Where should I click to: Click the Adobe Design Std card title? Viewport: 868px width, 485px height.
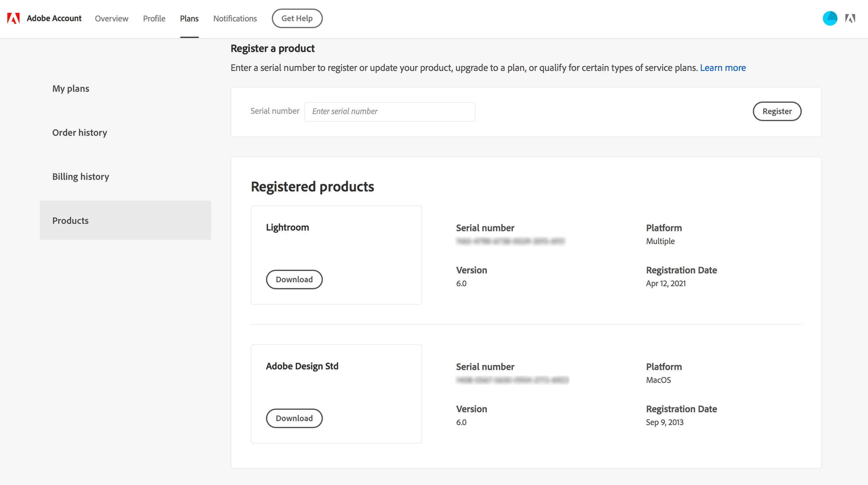[302, 366]
